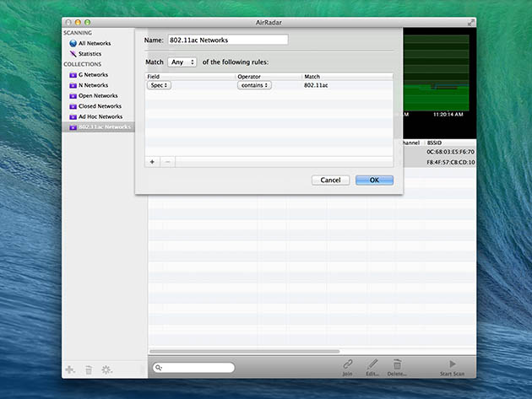This screenshot has width=532, height=399.
Task: Click the horizontal scrollbar of network list
Action: pyautogui.click(x=245, y=352)
